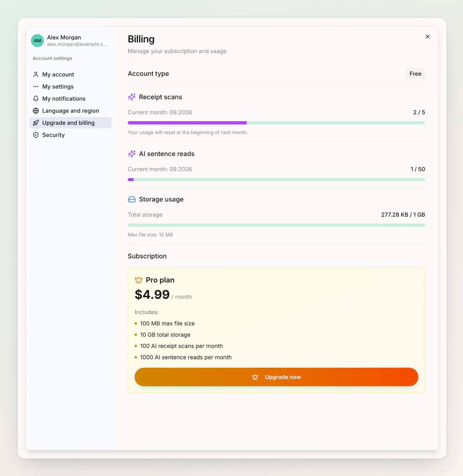The width and height of the screenshot is (463, 476).
Task: Close the Billing dialog with the X
Action: pyautogui.click(x=427, y=37)
